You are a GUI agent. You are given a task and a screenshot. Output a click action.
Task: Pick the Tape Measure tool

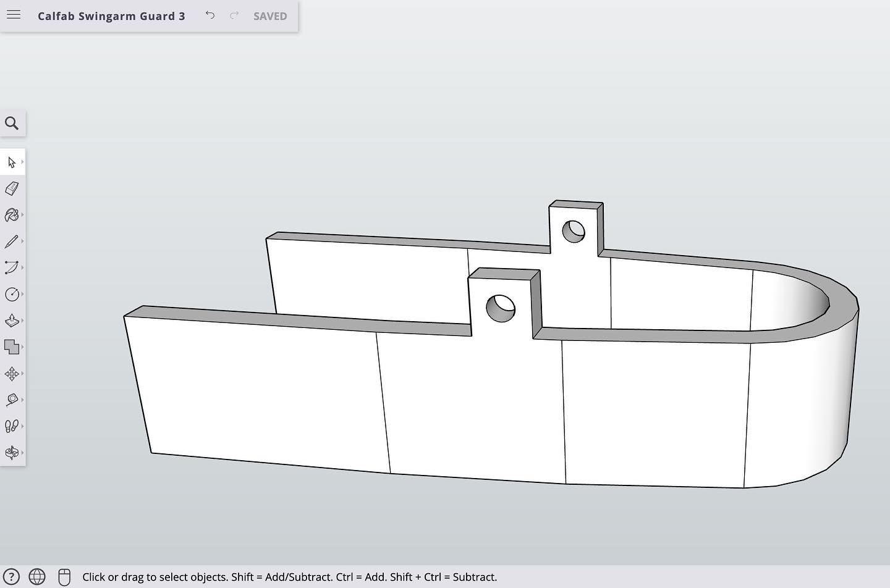11,400
